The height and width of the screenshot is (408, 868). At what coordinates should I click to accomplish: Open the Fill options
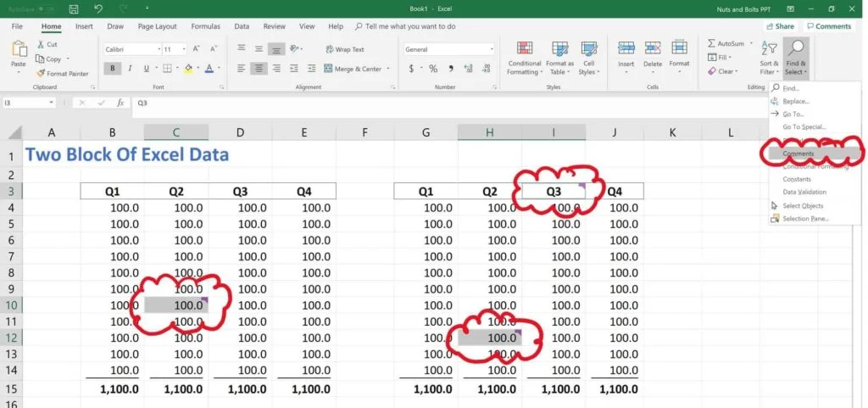tap(720, 57)
